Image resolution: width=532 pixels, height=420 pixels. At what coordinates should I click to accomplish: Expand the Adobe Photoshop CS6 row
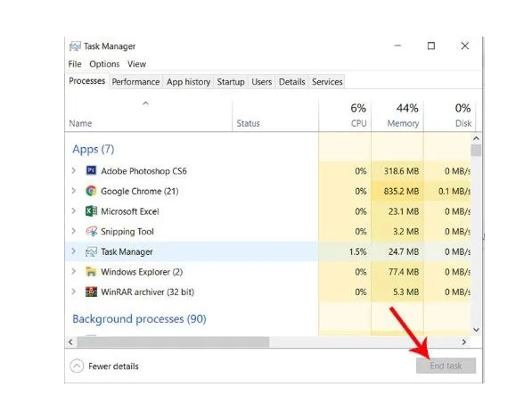click(x=74, y=170)
